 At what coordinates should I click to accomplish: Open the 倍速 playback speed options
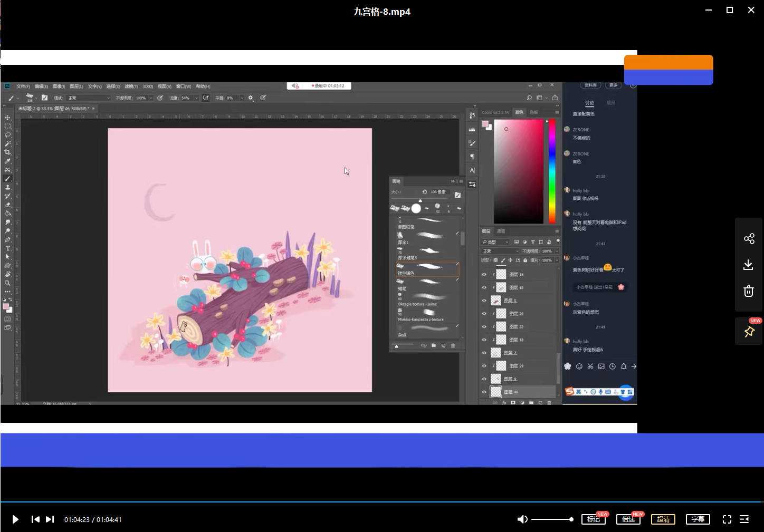tap(628, 519)
